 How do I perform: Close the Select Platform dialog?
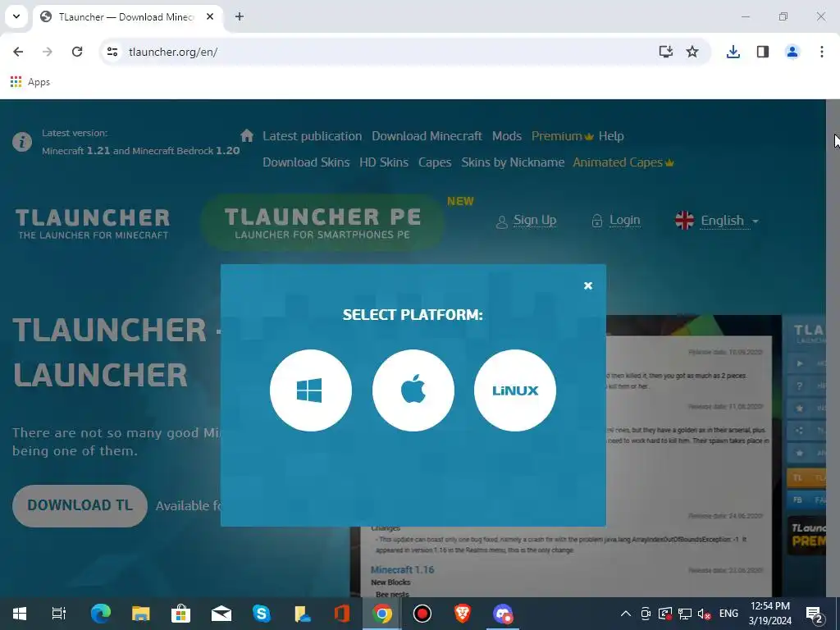click(587, 285)
